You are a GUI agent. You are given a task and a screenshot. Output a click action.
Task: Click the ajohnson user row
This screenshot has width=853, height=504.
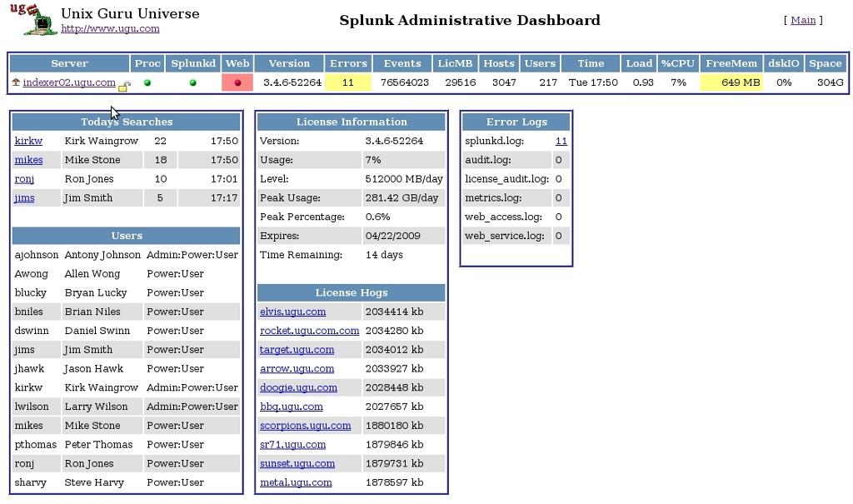click(x=127, y=255)
